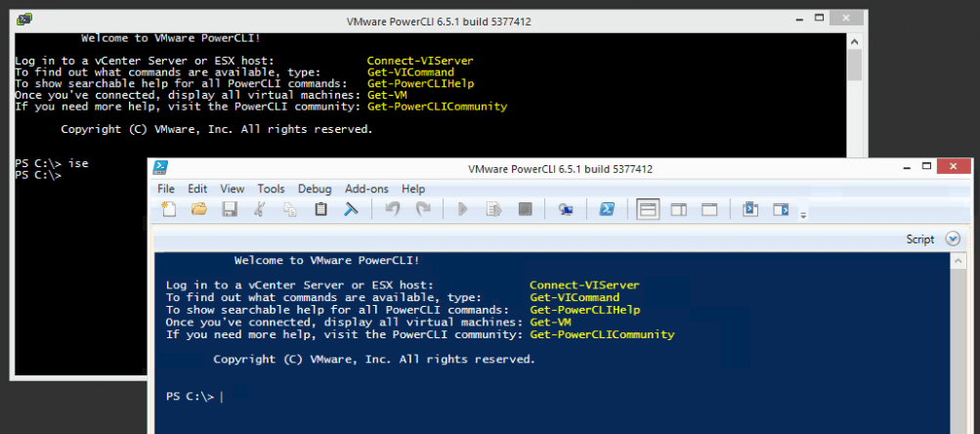Stop the operation with the square icon
This screenshot has width=980, height=434.
tap(525, 209)
